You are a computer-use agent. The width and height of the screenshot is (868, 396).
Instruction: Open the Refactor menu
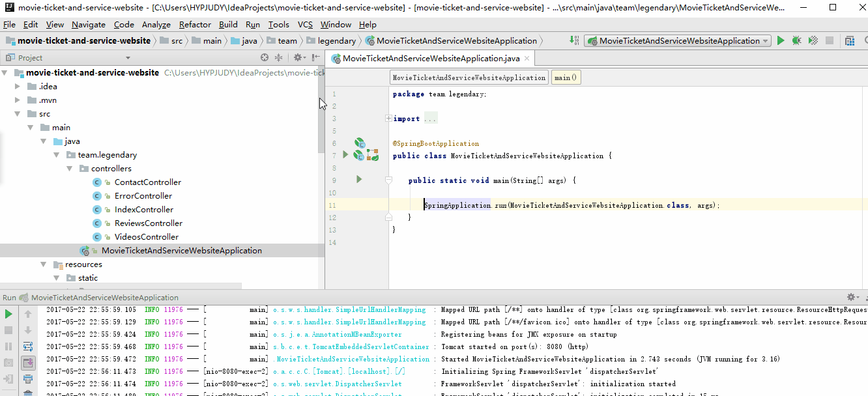point(195,24)
